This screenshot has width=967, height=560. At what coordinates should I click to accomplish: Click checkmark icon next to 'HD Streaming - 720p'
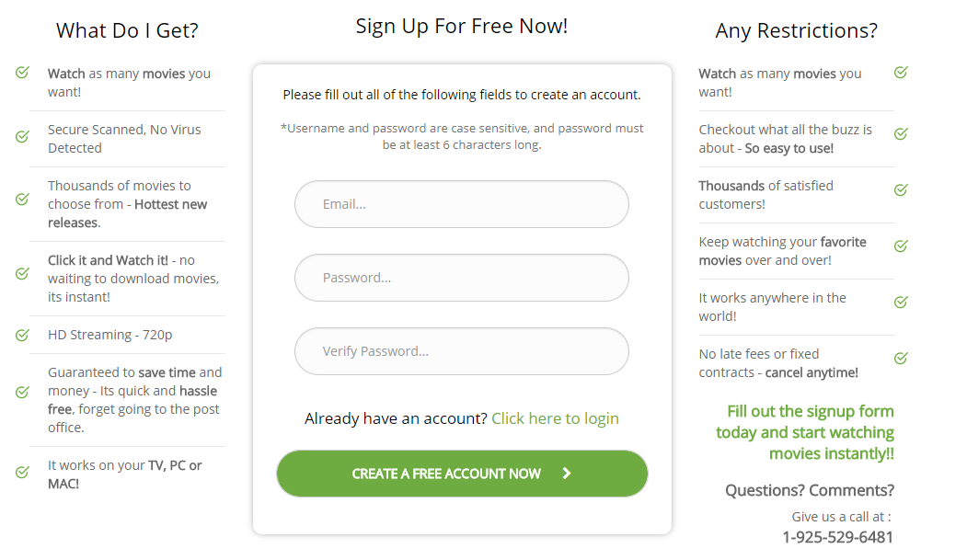22,335
